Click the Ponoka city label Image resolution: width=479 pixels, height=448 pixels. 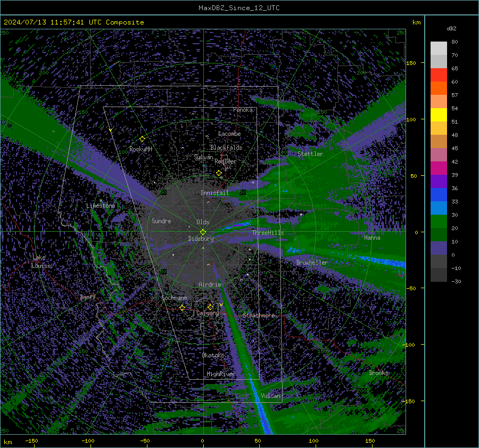coord(243,110)
